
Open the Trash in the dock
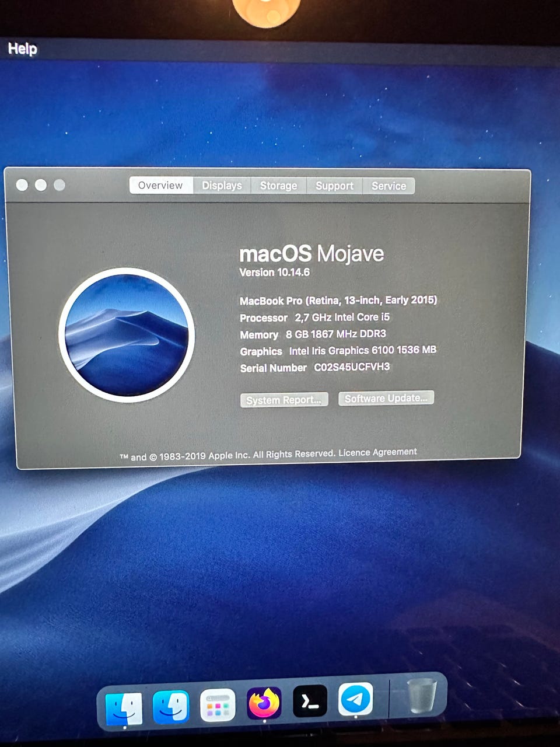click(422, 695)
